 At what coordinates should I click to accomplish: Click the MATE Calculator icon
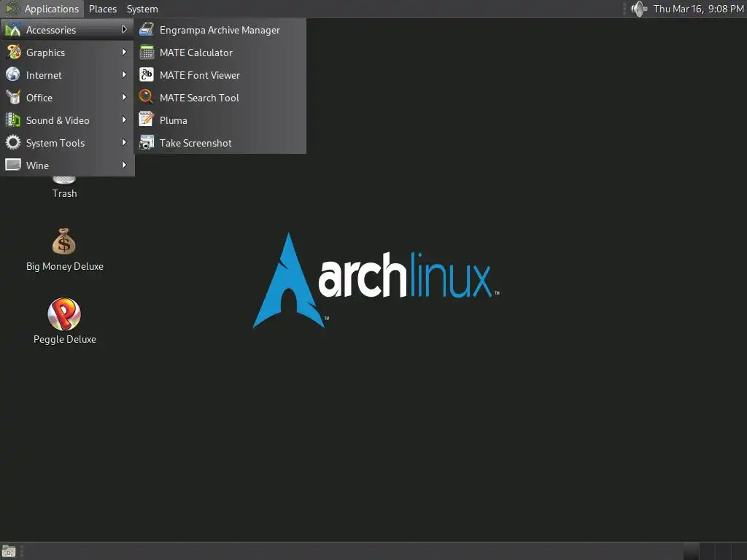coord(146,52)
